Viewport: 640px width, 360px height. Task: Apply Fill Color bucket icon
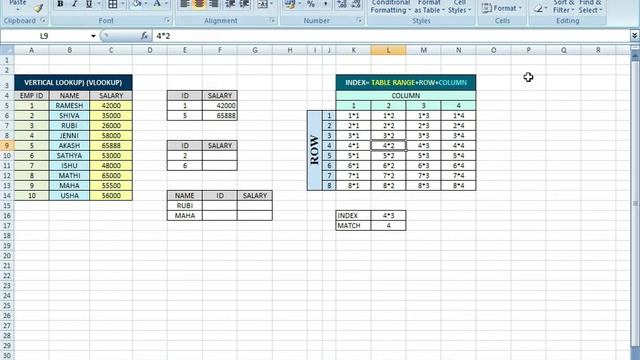[x=137, y=4]
